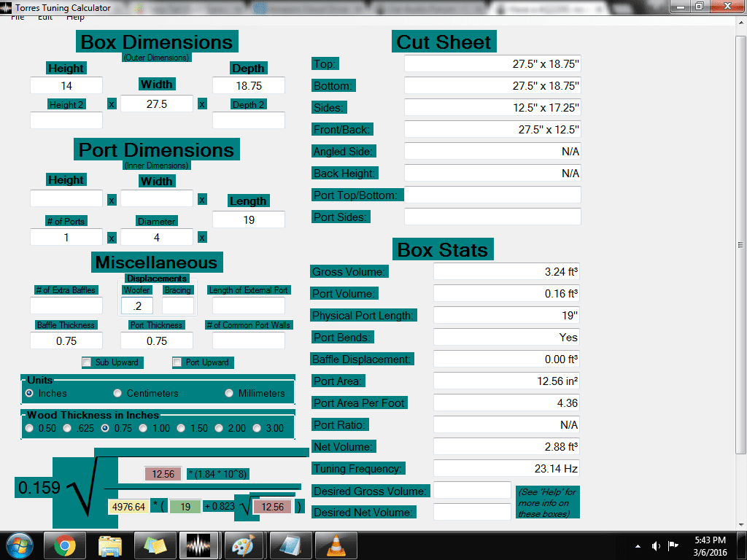
Task: Open Paint from the taskbar
Action: 244,545
